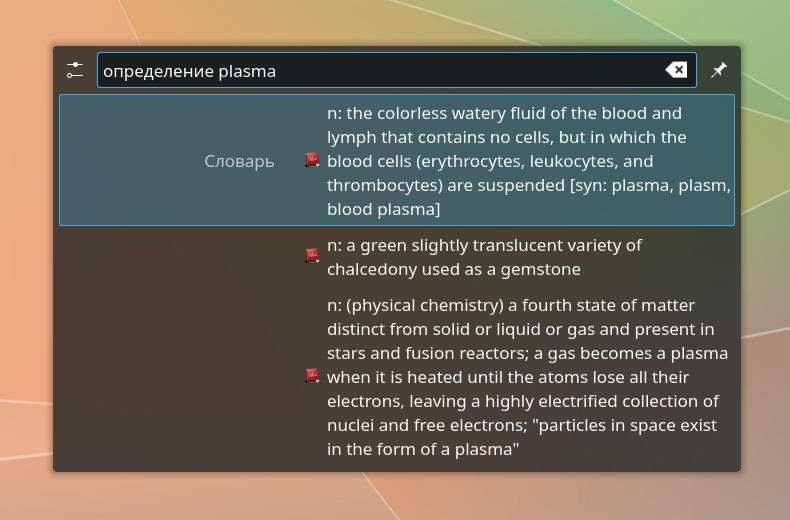
Task: Clear the search text with the X icon
Action: 676,70
